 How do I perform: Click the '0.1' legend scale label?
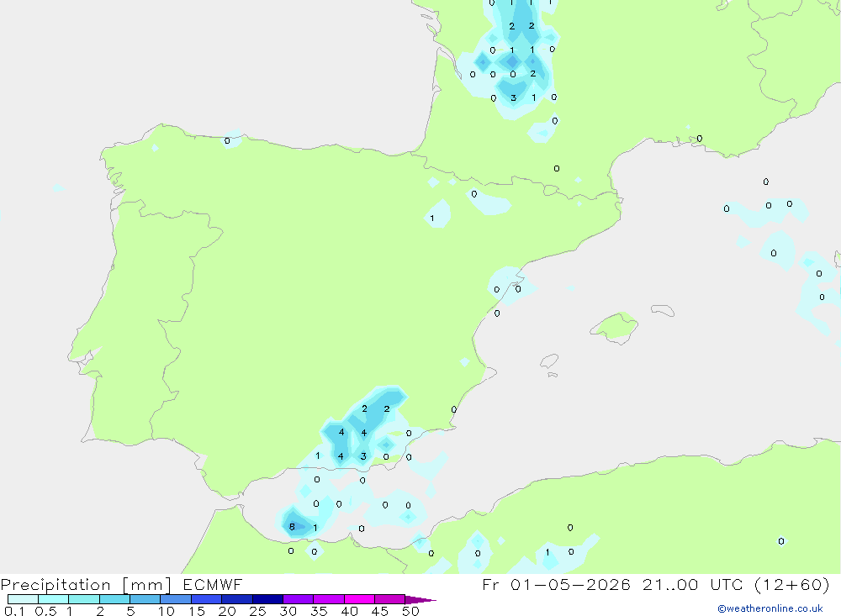pos(14,611)
